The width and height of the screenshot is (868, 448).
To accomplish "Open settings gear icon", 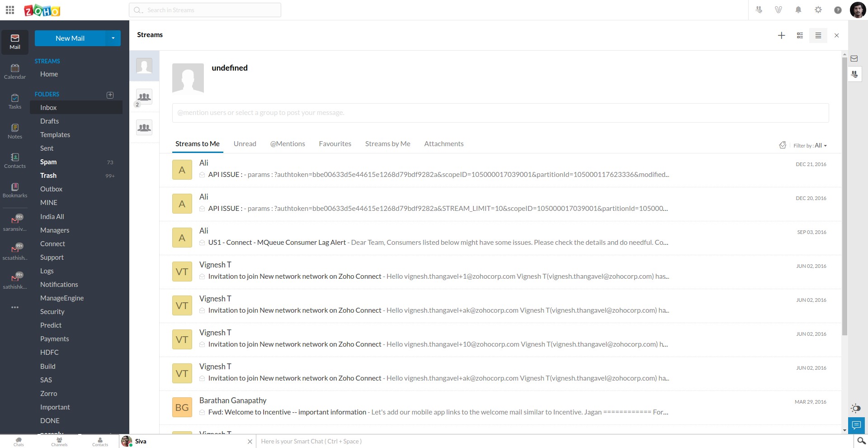I will [x=818, y=10].
